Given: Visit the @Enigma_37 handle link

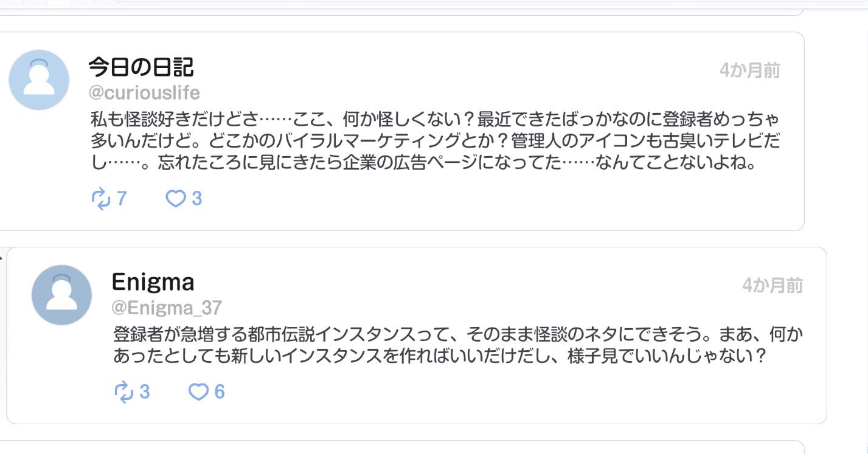Looking at the screenshot, I should point(167,308).
